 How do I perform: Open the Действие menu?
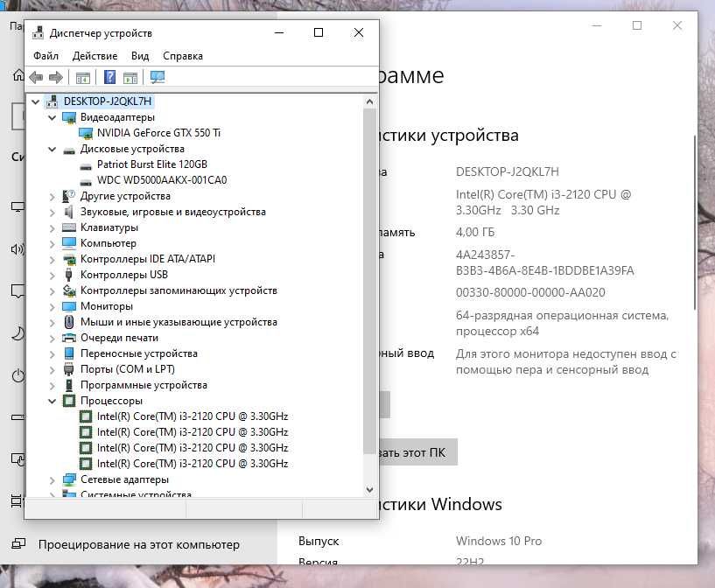tap(95, 56)
